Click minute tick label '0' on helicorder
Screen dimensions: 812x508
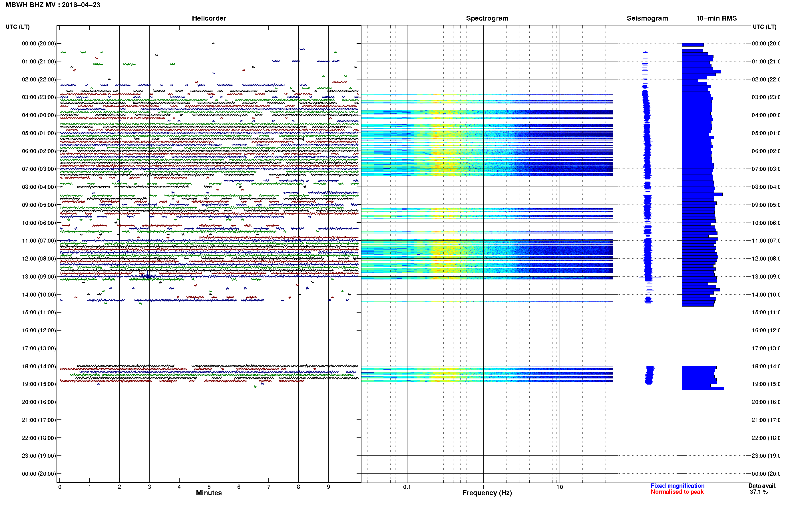(x=60, y=487)
